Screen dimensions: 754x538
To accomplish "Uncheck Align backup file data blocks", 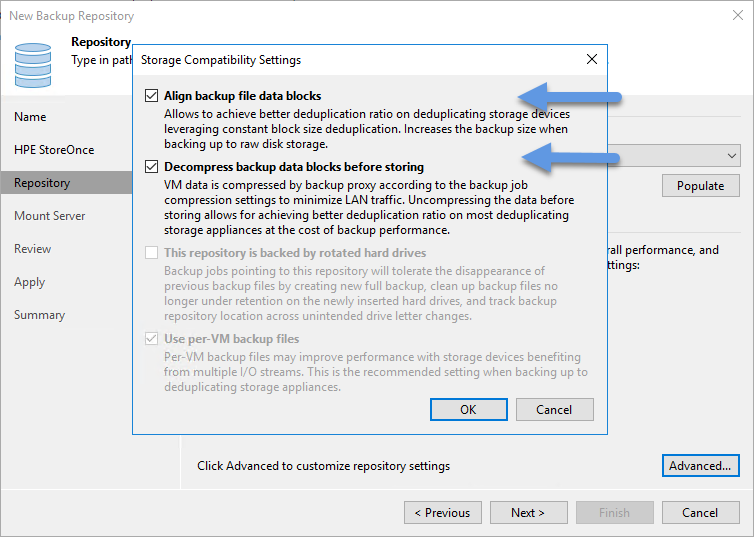I will pos(151,96).
